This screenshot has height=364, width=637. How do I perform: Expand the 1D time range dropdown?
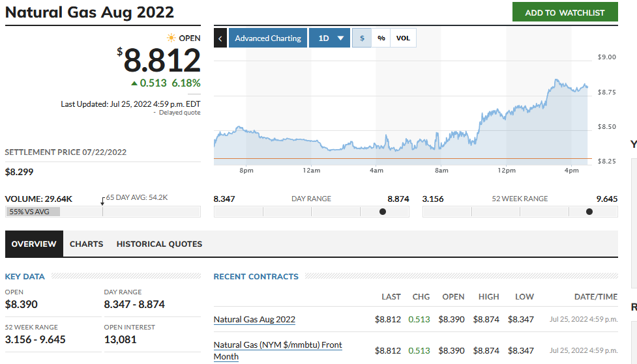tap(329, 38)
